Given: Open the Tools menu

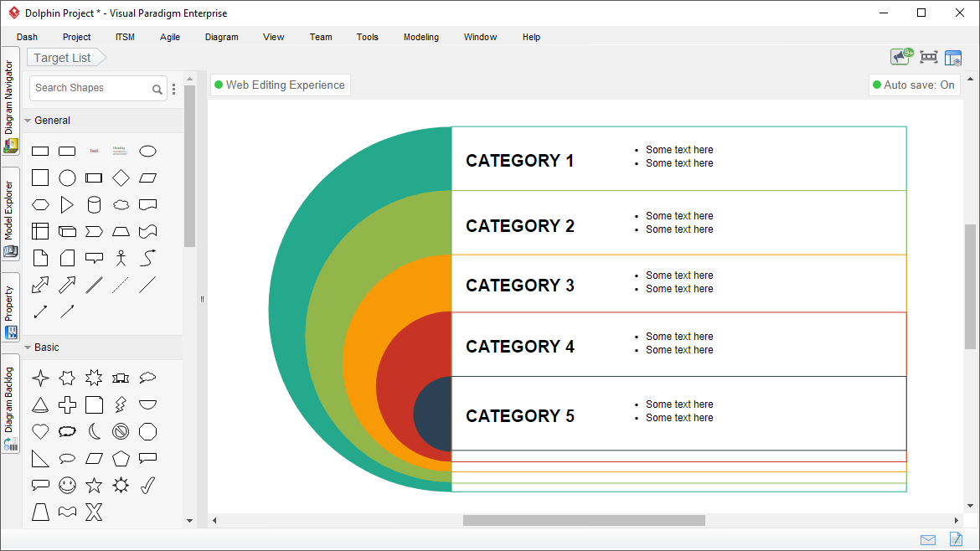Looking at the screenshot, I should (x=368, y=37).
